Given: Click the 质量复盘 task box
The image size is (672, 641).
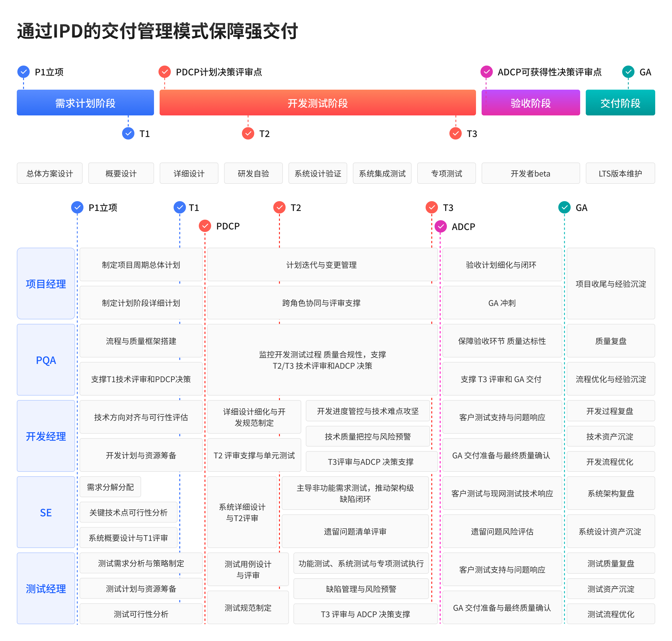Looking at the screenshot, I should 611,341.
